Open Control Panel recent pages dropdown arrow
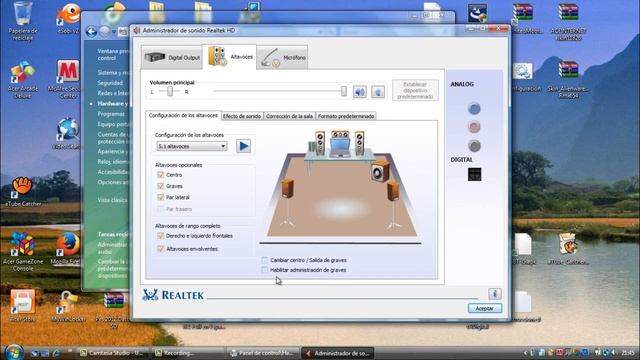The image size is (640, 360). [114, 32]
